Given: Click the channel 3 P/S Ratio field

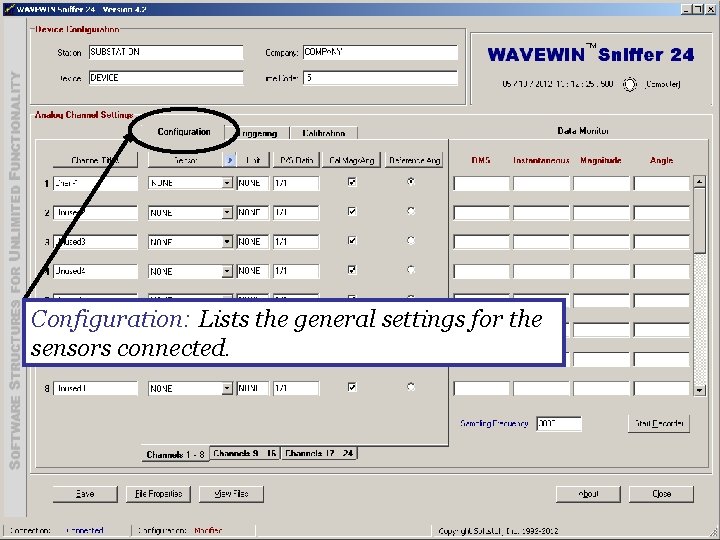Looking at the screenshot, I should (x=296, y=242).
